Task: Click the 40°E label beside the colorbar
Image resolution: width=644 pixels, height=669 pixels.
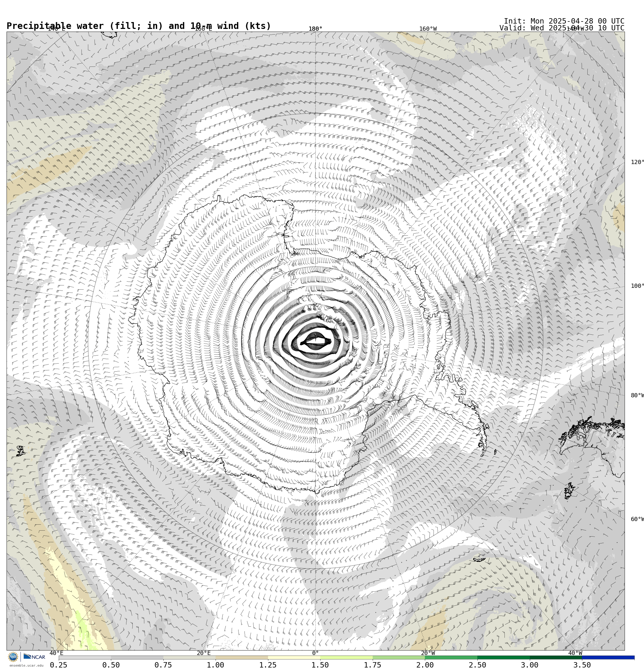Action: 56,653
